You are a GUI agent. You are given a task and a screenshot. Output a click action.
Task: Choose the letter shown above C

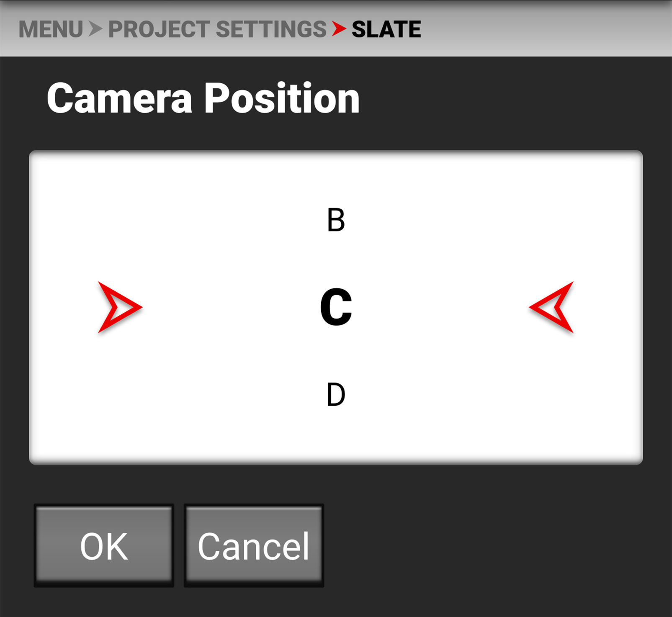click(336, 220)
